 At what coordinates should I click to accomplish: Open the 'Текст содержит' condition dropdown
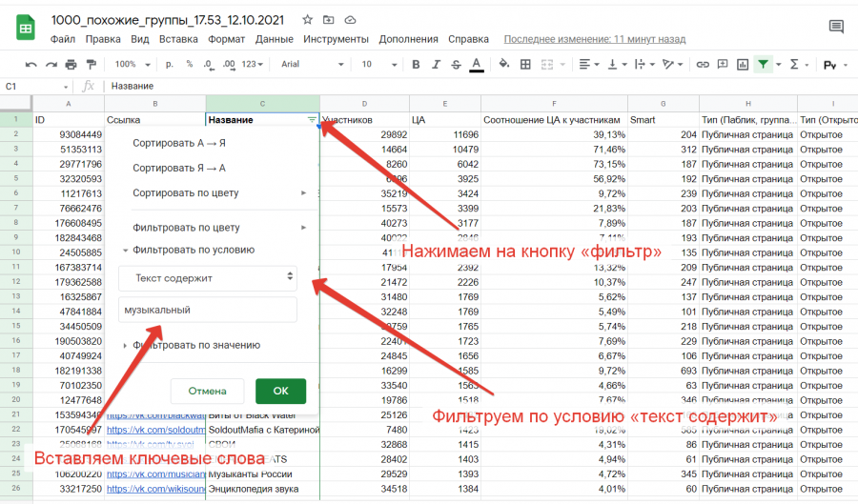[x=208, y=277]
